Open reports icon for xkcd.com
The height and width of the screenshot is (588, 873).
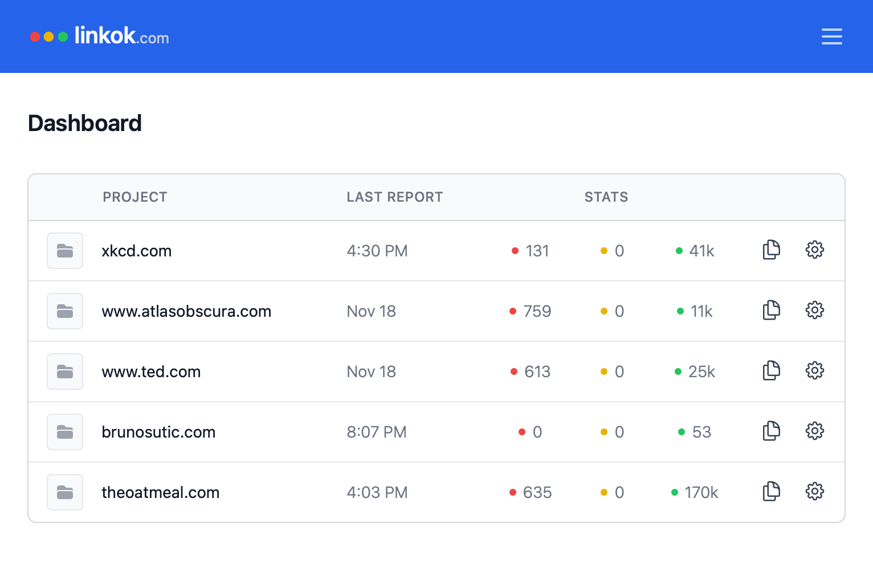coord(771,250)
